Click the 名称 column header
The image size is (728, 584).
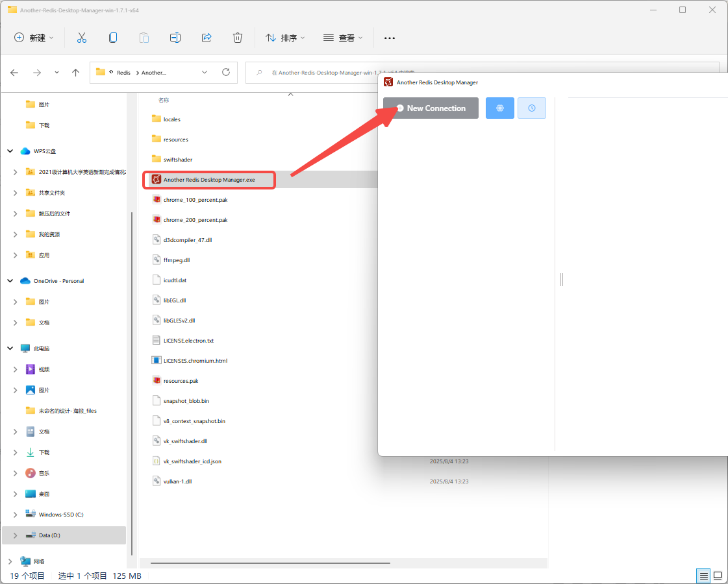click(164, 100)
